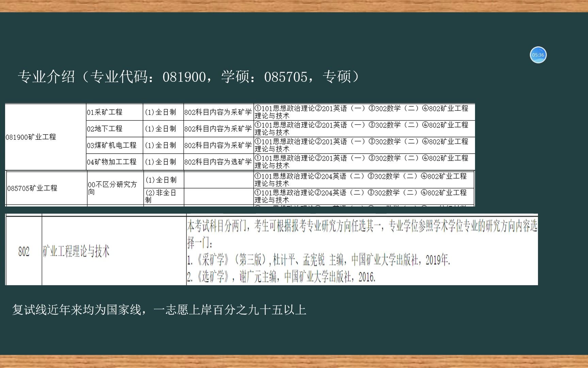Click the '(2)非全日制' cell

pos(164,197)
